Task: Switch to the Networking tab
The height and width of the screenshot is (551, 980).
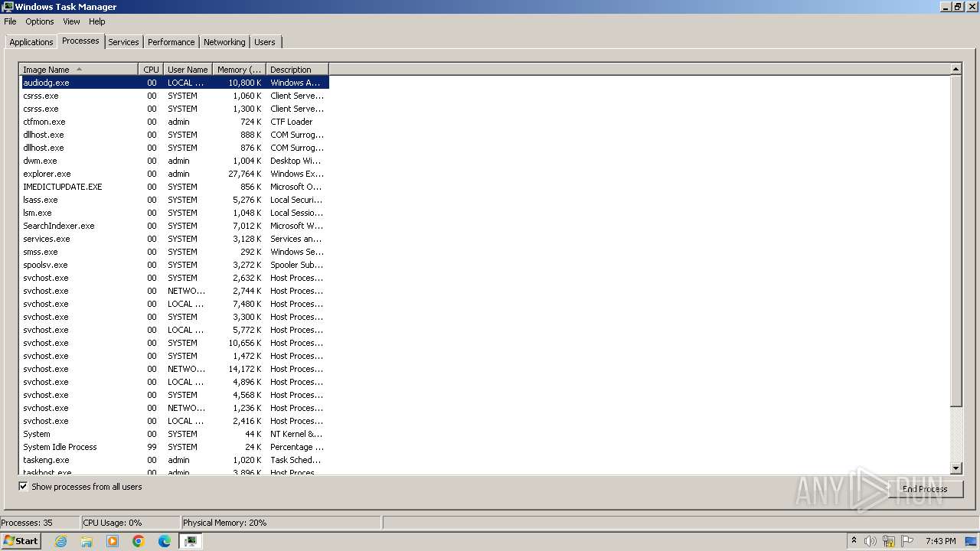Action: coord(224,42)
